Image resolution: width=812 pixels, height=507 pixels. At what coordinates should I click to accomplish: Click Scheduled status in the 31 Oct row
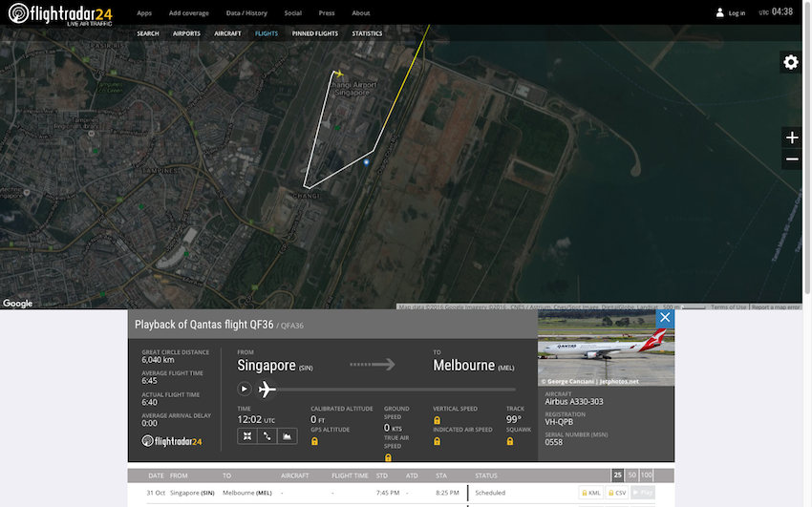490,493
